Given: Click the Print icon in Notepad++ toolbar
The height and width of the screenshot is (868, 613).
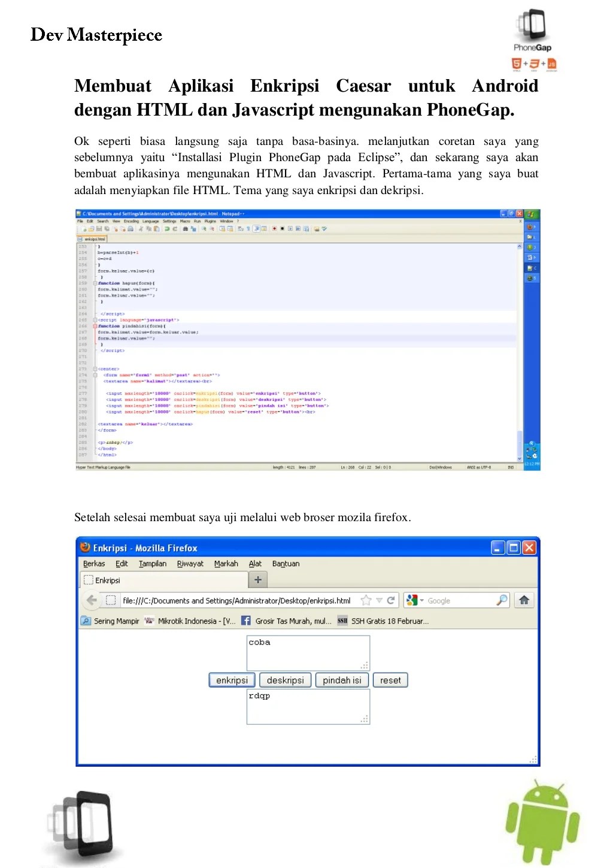Looking at the screenshot, I should point(131,228).
